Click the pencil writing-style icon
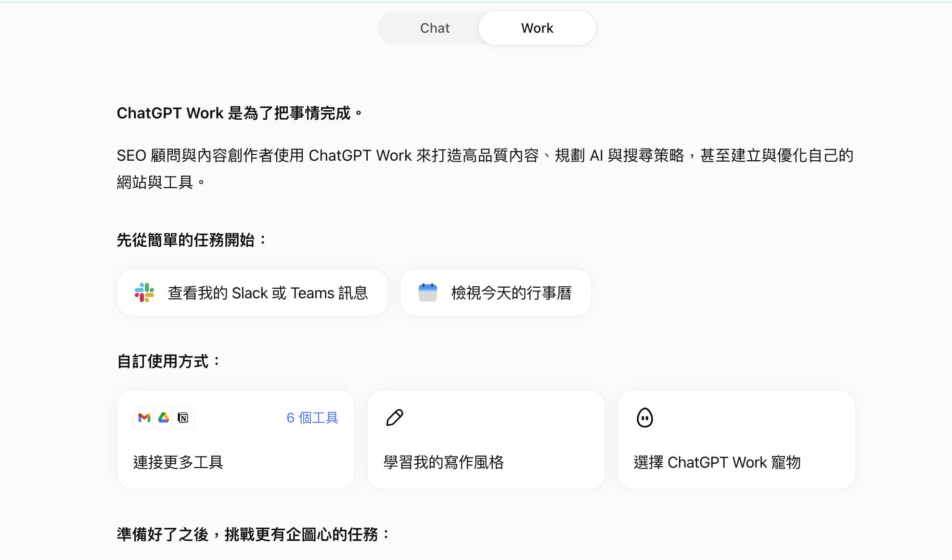Viewport: 952px width, 560px height. [395, 418]
